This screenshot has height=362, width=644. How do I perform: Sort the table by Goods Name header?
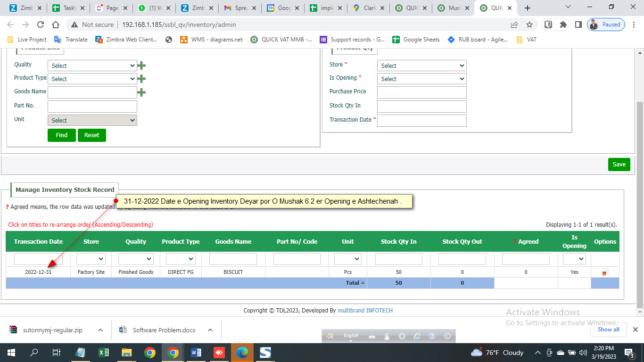point(233,242)
